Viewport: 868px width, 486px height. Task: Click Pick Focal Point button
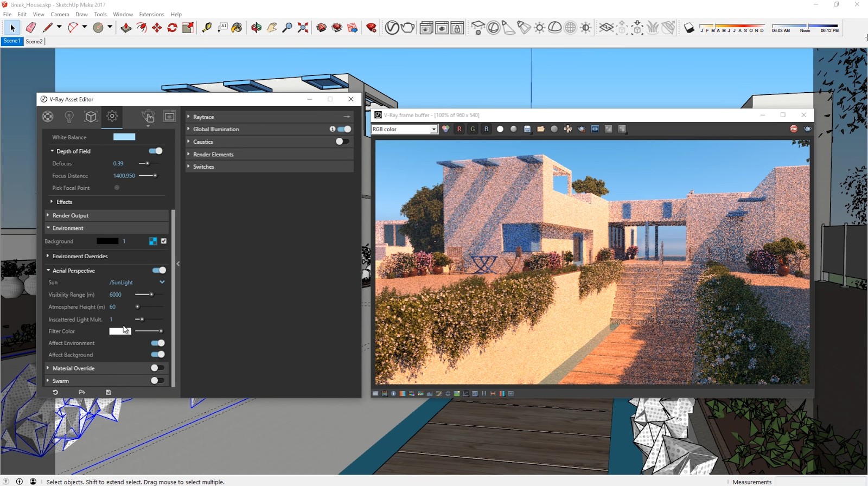click(117, 188)
